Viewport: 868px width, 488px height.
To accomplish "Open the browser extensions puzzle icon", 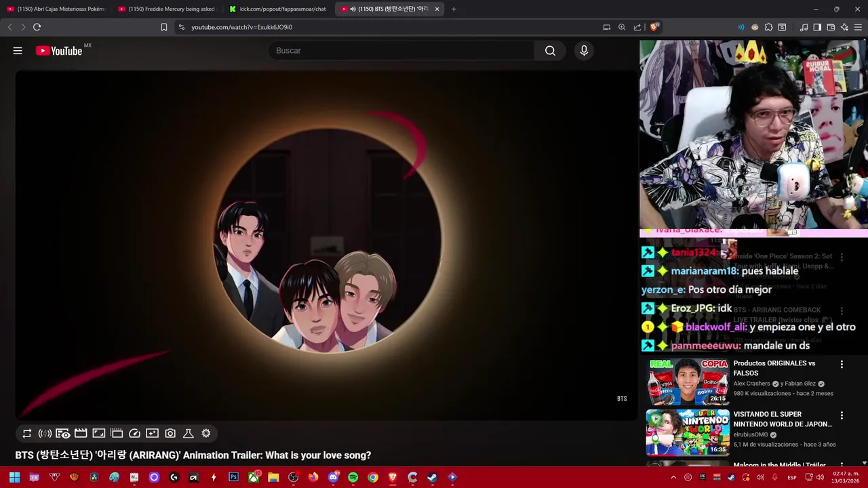I will click(x=768, y=27).
